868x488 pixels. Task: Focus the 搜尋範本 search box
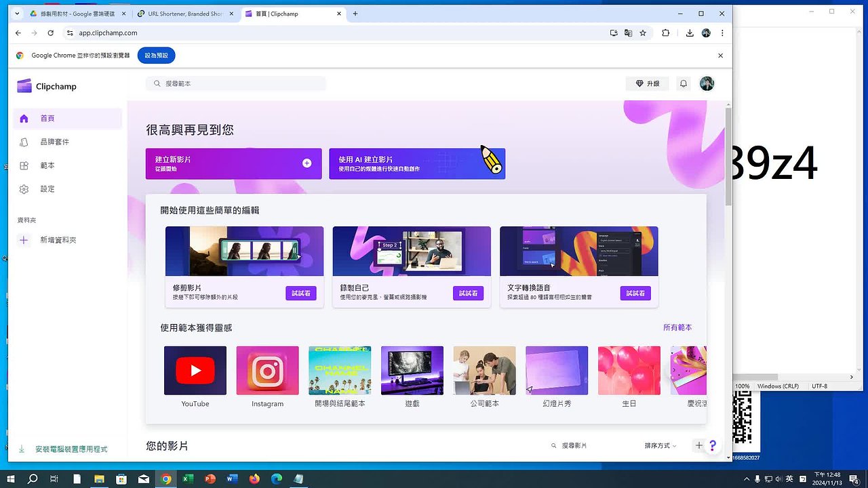tap(236, 83)
